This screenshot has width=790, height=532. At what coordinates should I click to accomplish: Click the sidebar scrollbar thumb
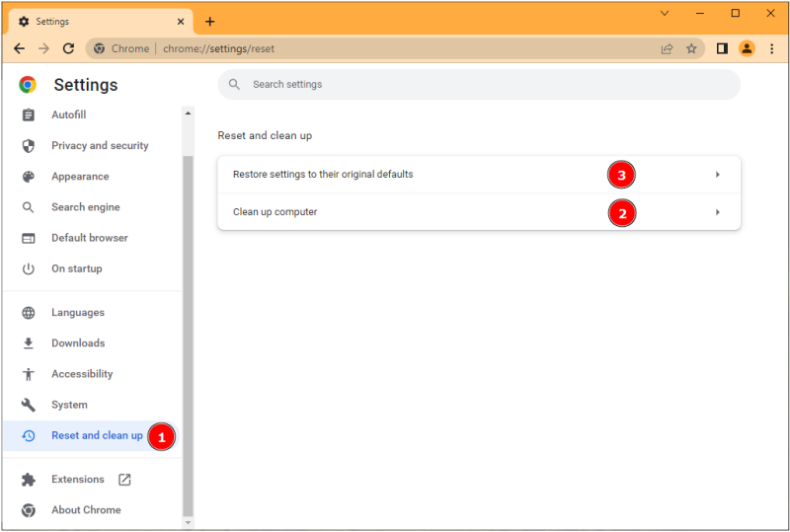(188, 336)
